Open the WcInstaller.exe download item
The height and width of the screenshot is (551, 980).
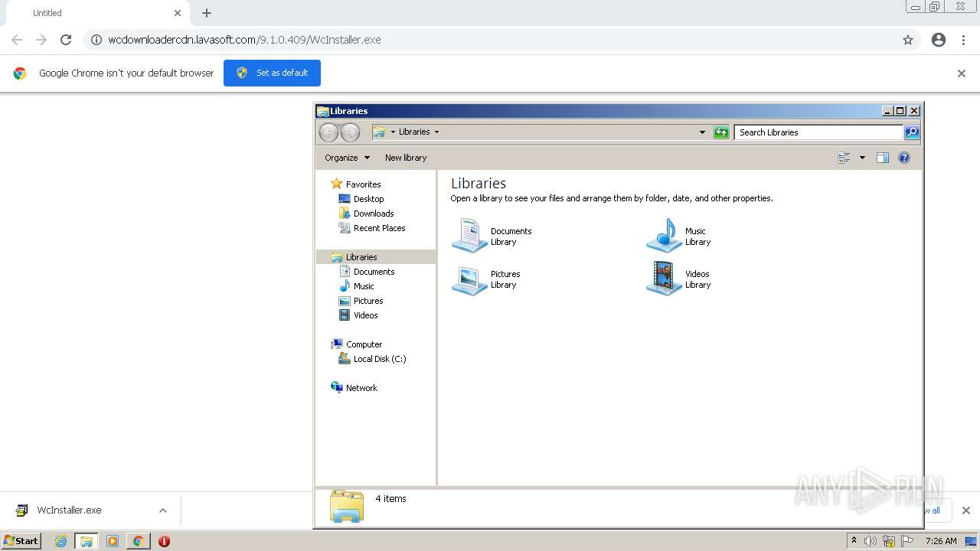pos(69,510)
